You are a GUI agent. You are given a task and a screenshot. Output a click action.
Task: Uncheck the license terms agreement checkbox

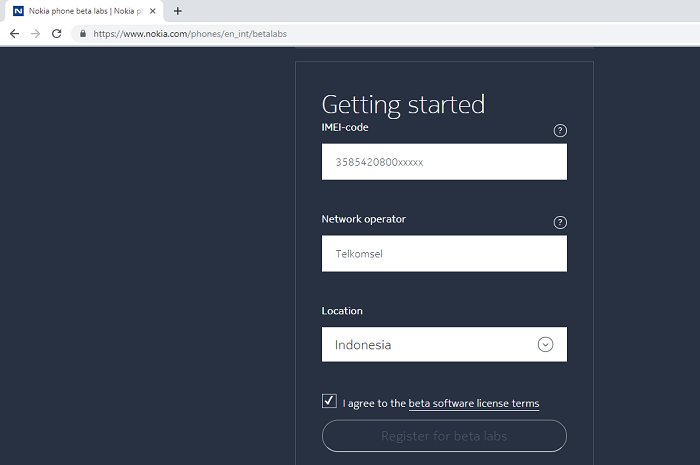pos(329,401)
